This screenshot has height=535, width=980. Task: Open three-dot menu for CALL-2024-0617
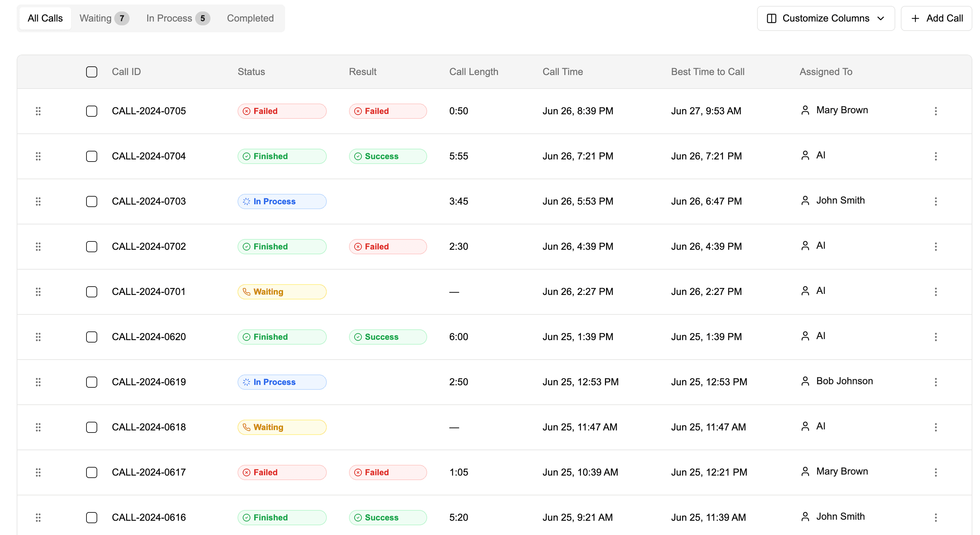tap(936, 472)
